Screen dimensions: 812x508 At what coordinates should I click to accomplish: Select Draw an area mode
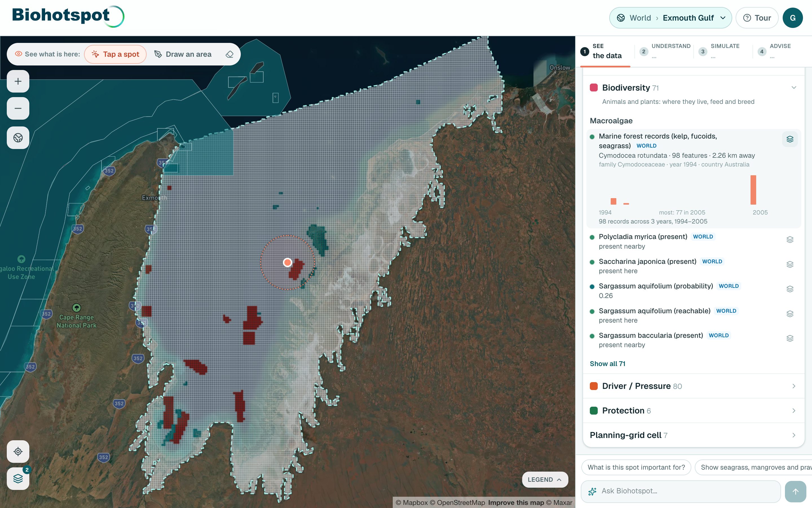[183, 54]
